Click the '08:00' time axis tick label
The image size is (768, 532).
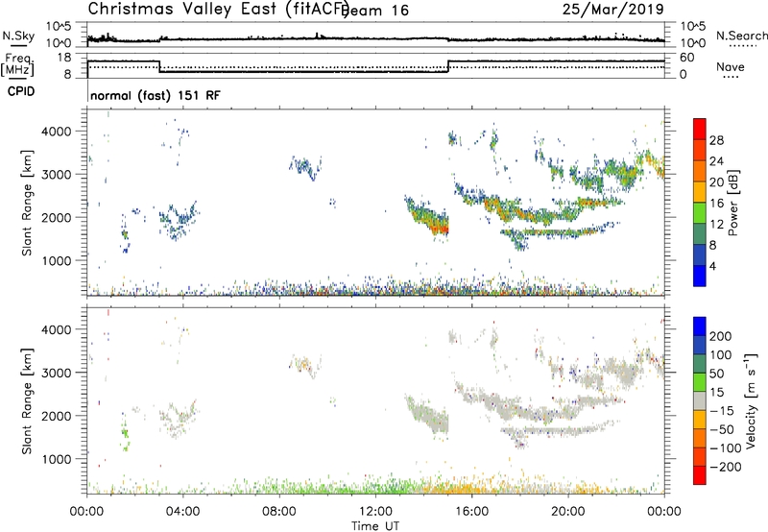click(x=279, y=512)
